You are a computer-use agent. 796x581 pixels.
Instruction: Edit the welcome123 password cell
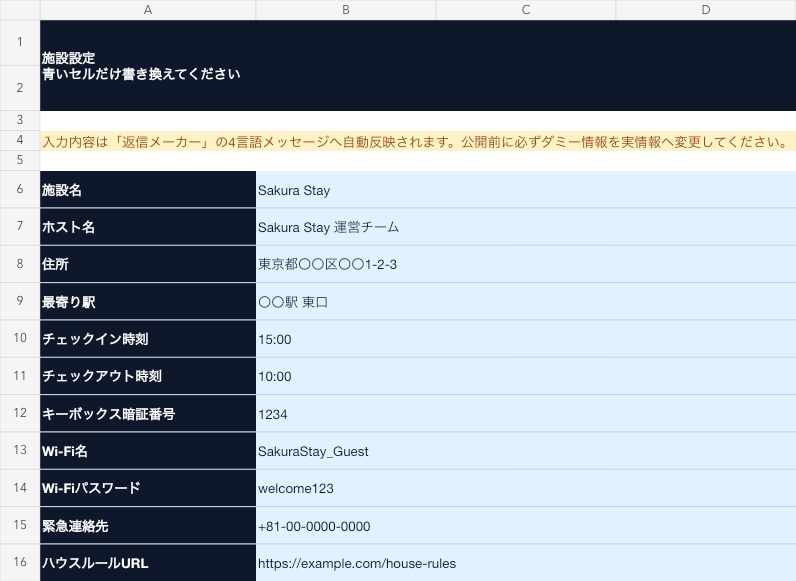point(526,488)
